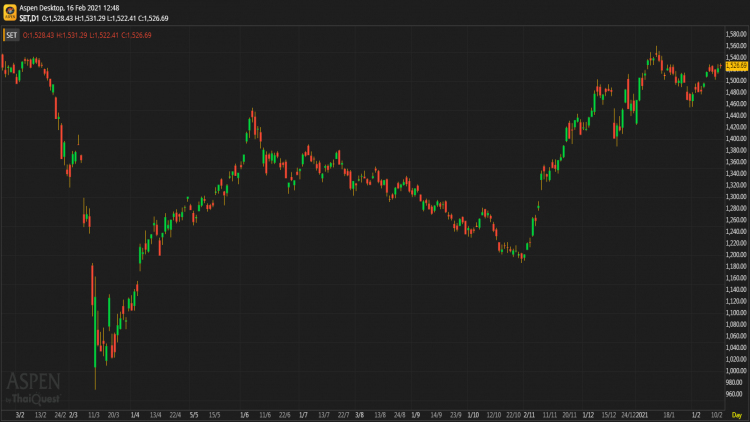Screen dimensions: 750x422
Task: Click the Aspen application logo icon
Action: click(10, 12)
